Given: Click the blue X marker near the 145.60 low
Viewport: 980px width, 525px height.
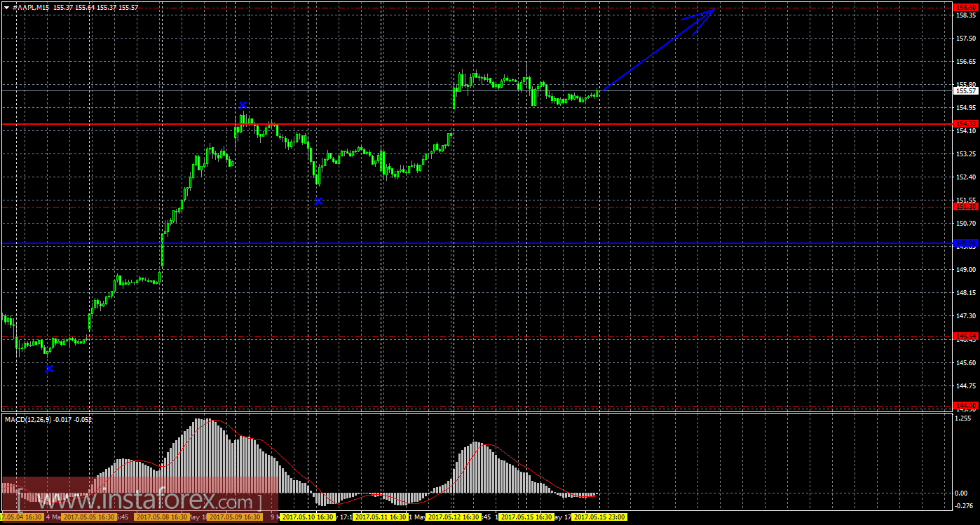Looking at the screenshot, I should coord(49,369).
